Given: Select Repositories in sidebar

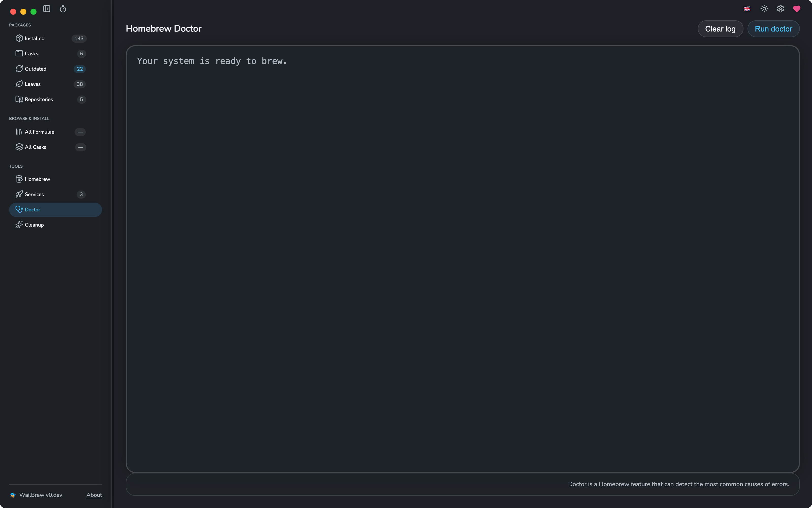Looking at the screenshot, I should (x=55, y=100).
